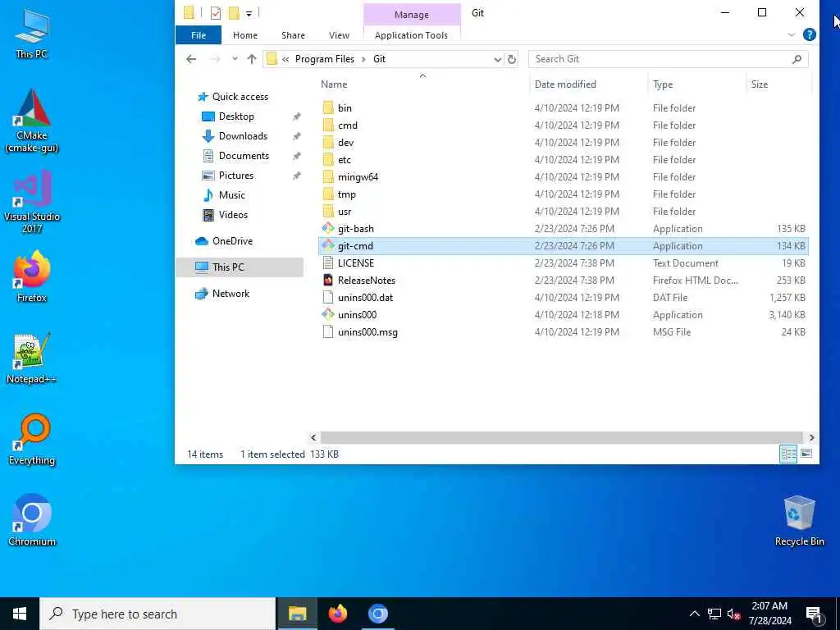Expand address path chevrons before Program Files
The height and width of the screenshot is (630, 840).
click(285, 59)
